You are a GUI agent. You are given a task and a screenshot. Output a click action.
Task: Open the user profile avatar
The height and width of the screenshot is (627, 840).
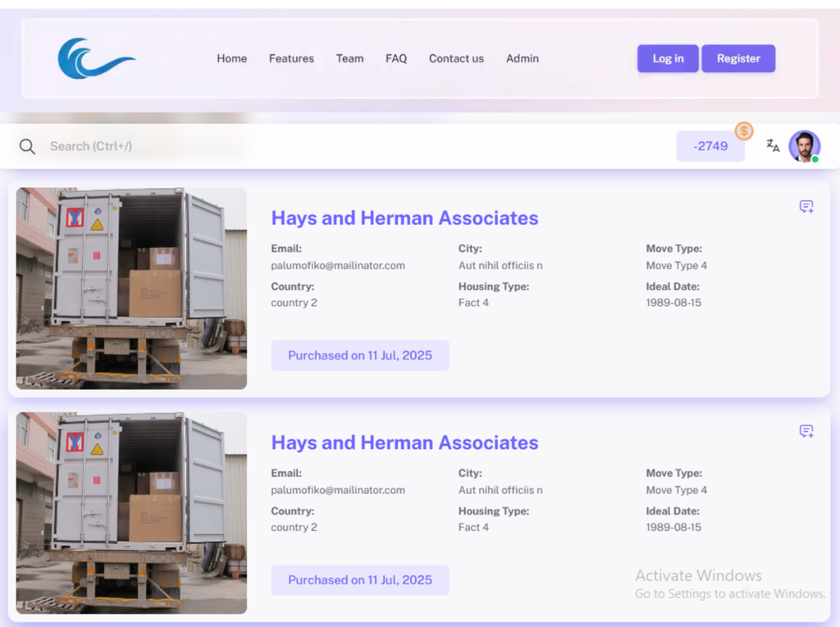[804, 146]
